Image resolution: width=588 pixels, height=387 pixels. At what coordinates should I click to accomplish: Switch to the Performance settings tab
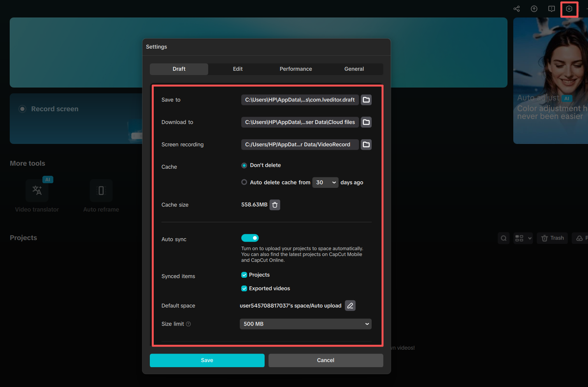[296, 69]
